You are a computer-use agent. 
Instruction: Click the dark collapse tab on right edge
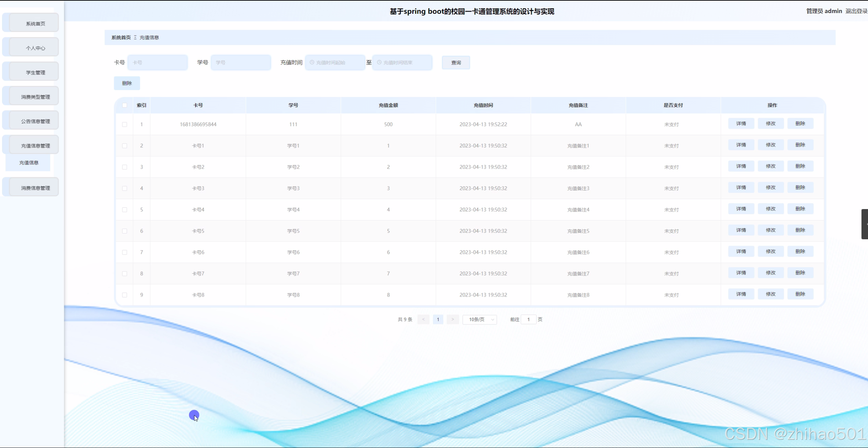tap(865, 224)
